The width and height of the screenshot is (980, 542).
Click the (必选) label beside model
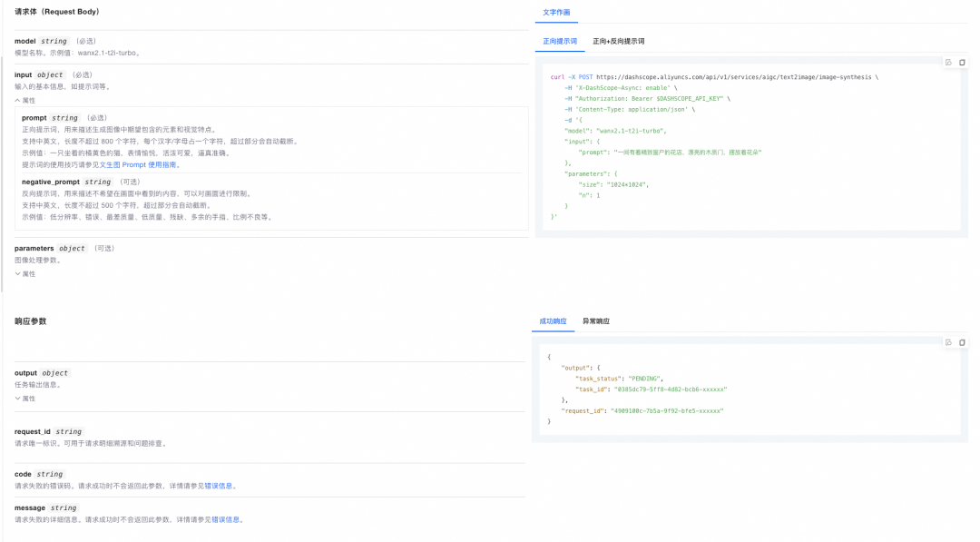(x=86, y=41)
